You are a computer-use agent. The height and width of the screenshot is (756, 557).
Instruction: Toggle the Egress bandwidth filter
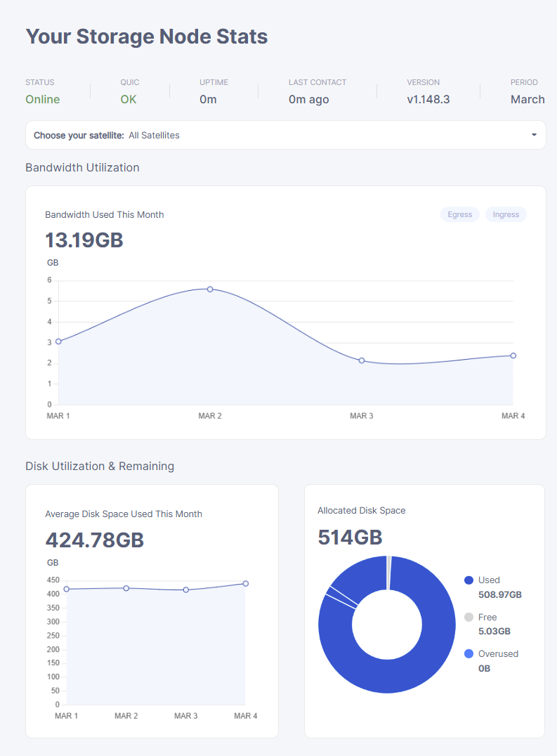tap(460, 214)
